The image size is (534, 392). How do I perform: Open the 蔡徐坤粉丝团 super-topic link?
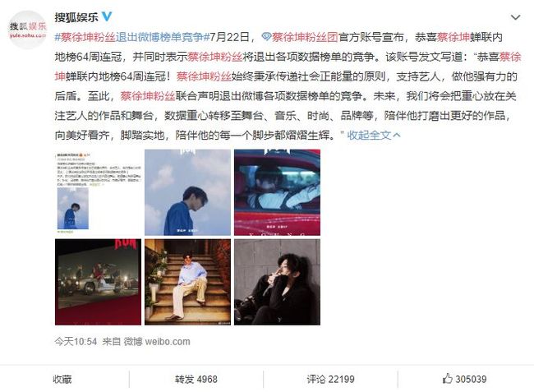pyautogui.click(x=305, y=37)
